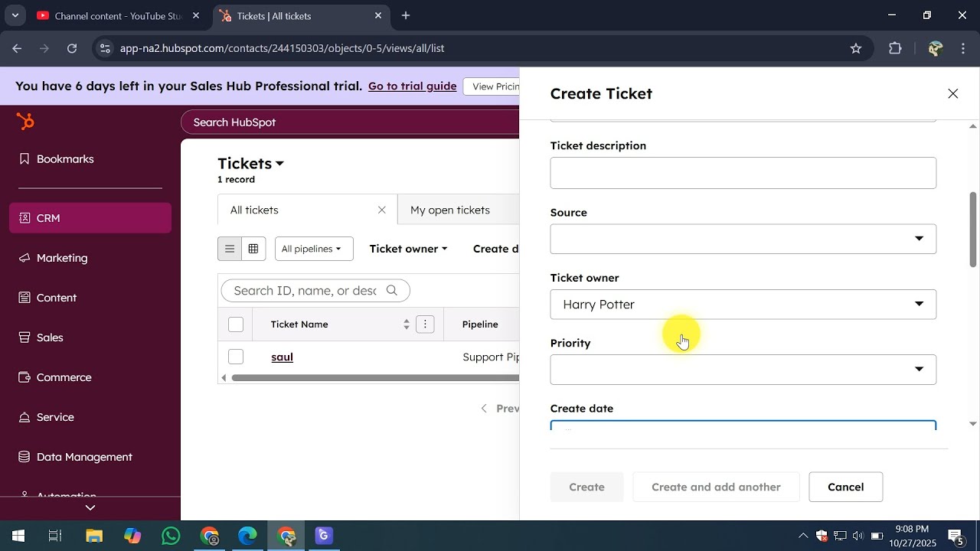Open Data Management in the sidebar
This screenshot has height=551, width=980.
90,457
